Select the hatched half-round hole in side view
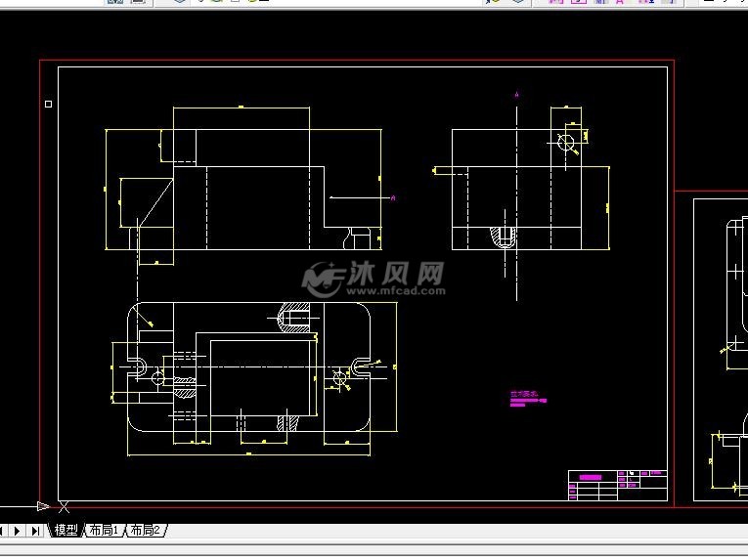 click(x=503, y=237)
